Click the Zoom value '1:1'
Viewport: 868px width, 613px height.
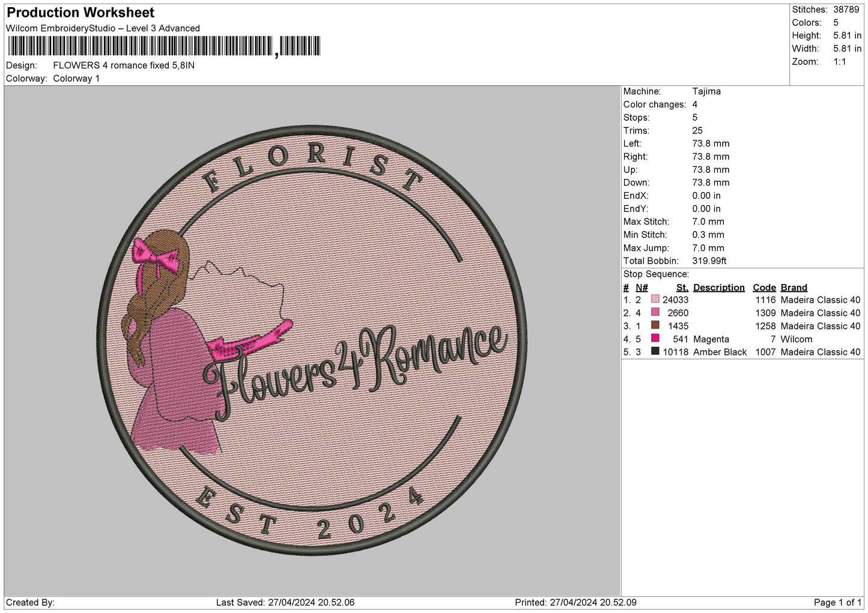[839, 62]
